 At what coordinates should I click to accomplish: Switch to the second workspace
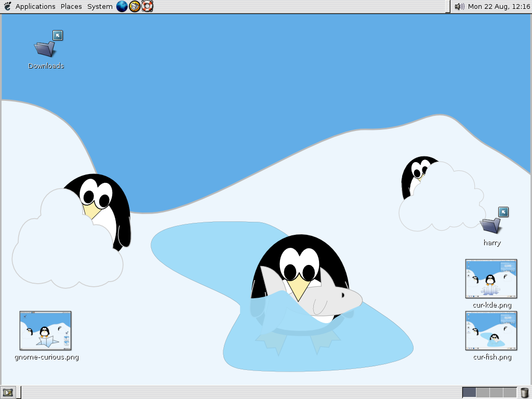click(x=483, y=393)
